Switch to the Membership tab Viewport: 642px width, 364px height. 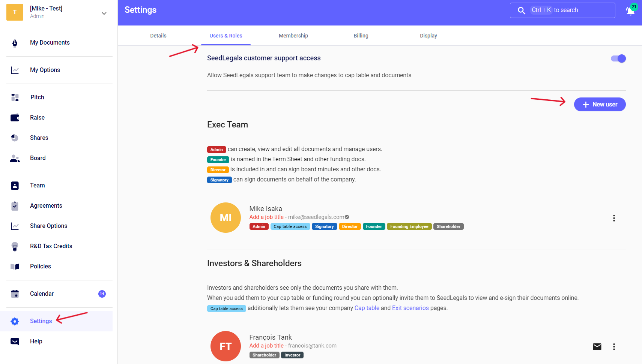pyautogui.click(x=293, y=36)
